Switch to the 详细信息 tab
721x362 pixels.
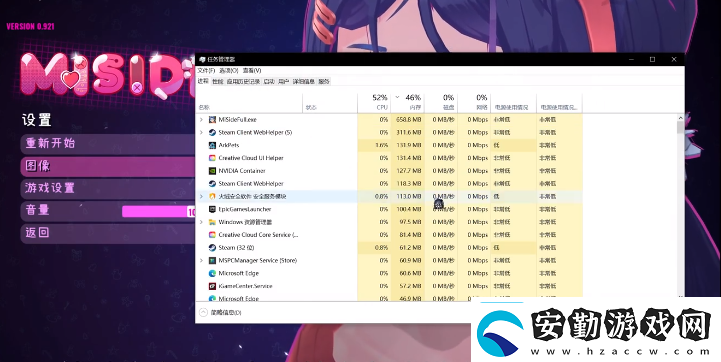click(x=304, y=81)
